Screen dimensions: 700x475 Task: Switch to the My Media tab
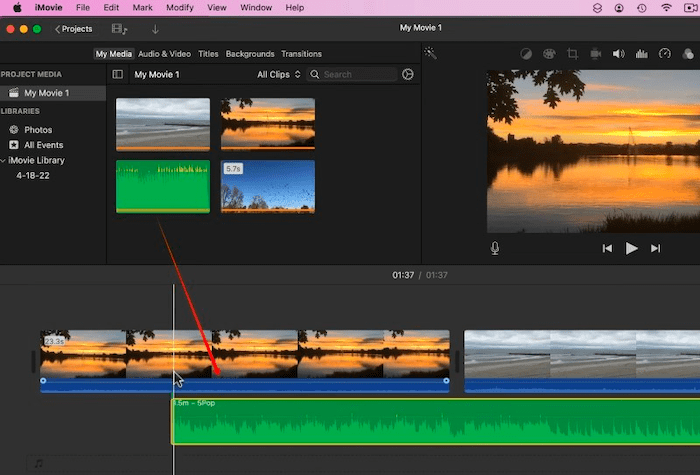tap(113, 54)
